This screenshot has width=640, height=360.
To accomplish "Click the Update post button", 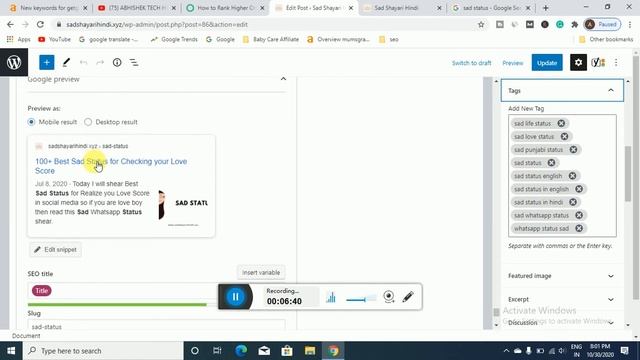I will (547, 63).
